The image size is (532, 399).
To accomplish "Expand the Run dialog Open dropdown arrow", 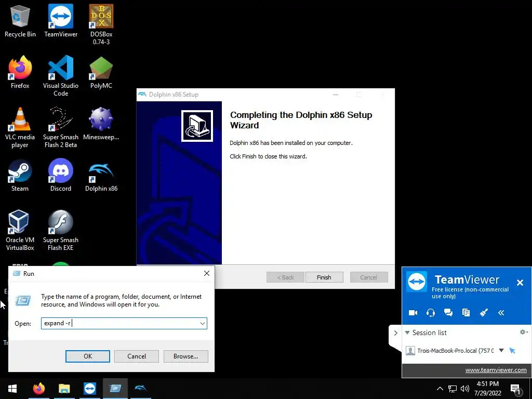I will tap(203, 323).
